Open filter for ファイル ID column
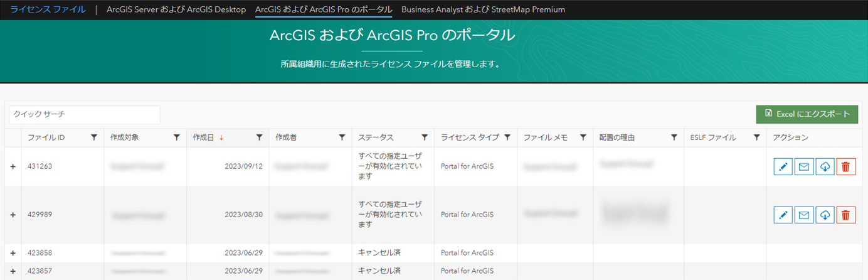The image size is (868, 280). 94,137
